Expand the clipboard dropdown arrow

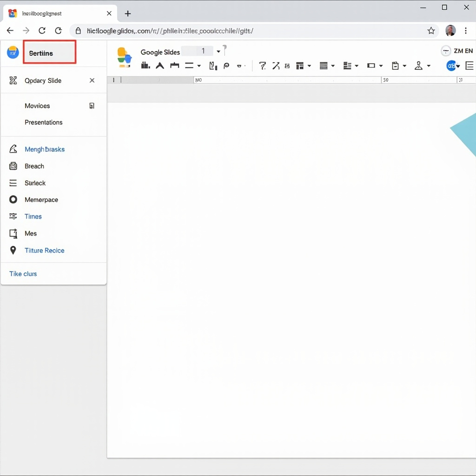coord(404,66)
